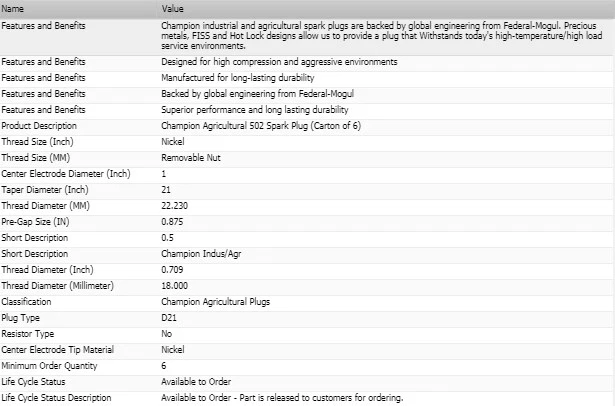The image size is (615, 406).
Task: Select value "1" in Center Electrode Diameter row
Action: (x=164, y=174)
